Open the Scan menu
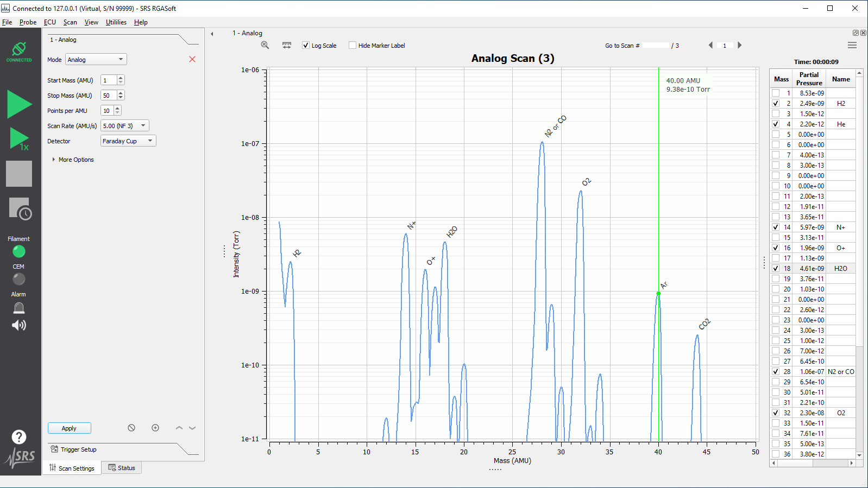Screen dimensions: 868x488 (x=70, y=22)
